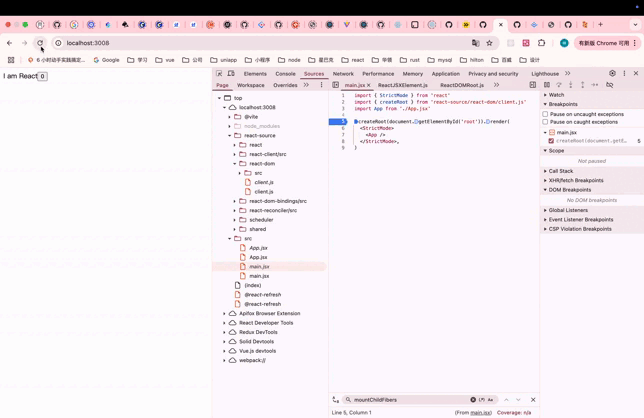Screen dimensions: 644x418
Task: Clear the mountChildFibers search text
Action: (x=473, y=400)
